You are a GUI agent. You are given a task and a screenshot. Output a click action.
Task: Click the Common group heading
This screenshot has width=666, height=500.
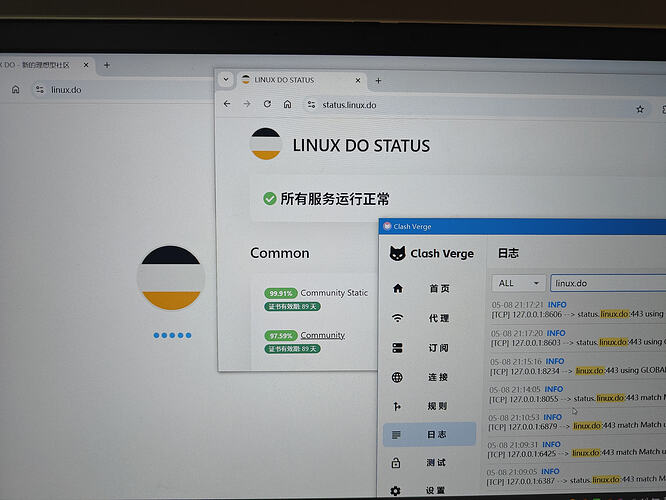coord(280,253)
